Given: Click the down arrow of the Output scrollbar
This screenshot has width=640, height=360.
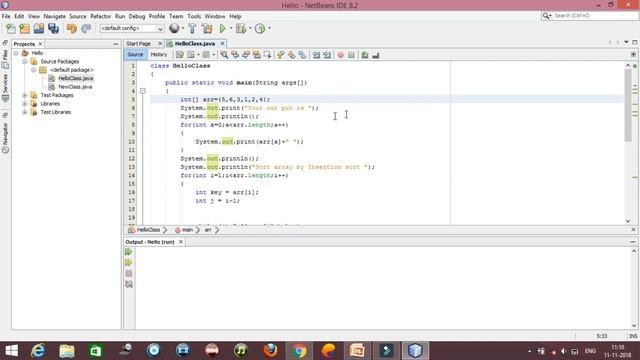Looking at the screenshot, I should 634,326.
